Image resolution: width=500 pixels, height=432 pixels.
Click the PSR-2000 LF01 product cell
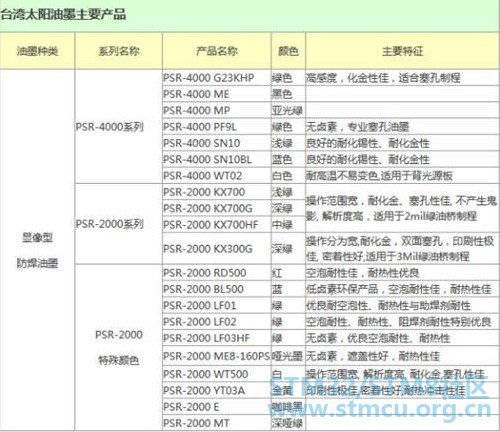coord(217,305)
